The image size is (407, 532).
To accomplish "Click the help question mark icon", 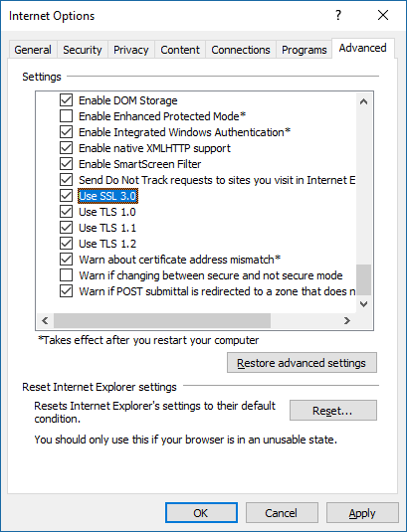I will pos(338,15).
